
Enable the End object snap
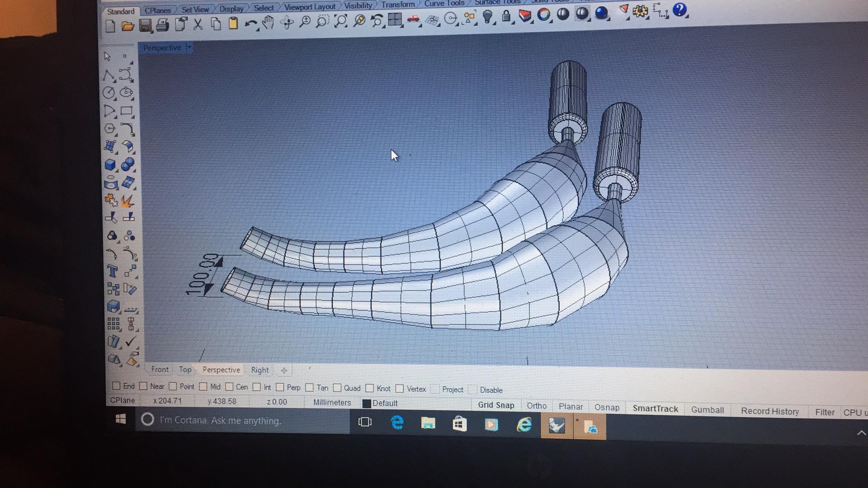pyautogui.click(x=117, y=387)
